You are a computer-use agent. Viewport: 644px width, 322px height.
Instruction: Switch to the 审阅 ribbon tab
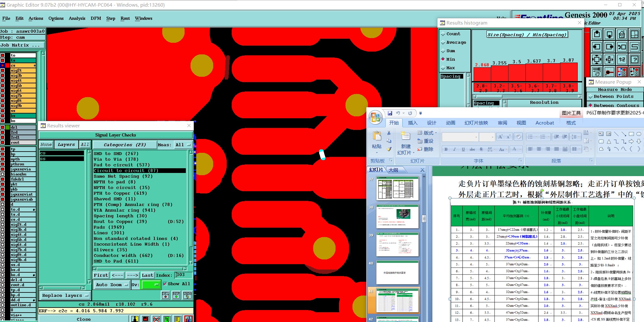(x=502, y=123)
